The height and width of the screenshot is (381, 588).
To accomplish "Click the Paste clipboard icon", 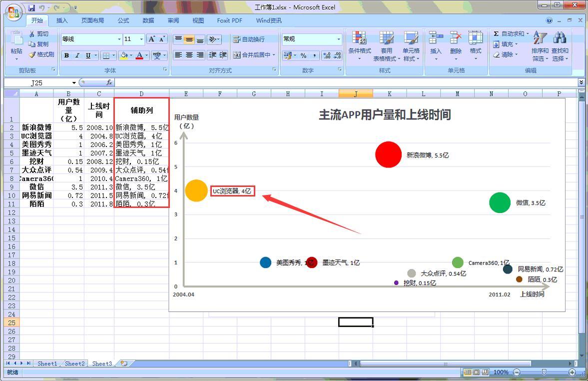I will coord(16,38).
